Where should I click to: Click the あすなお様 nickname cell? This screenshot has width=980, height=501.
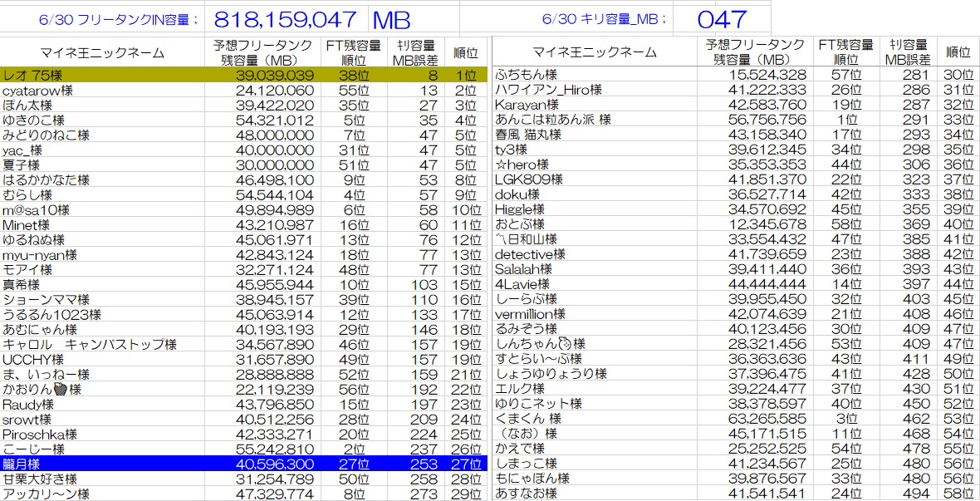pos(594,493)
